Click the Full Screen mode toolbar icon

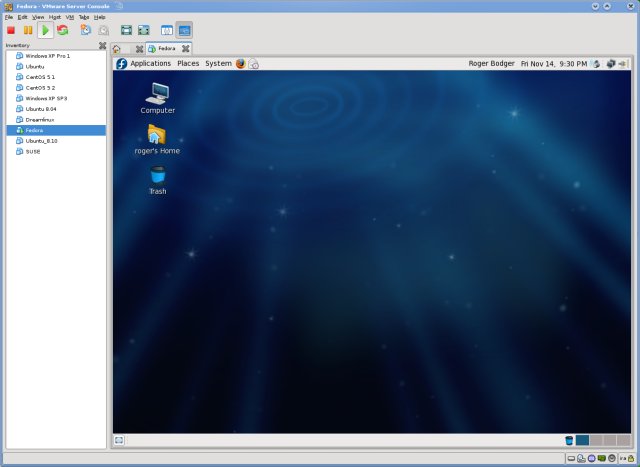[x=127, y=30]
